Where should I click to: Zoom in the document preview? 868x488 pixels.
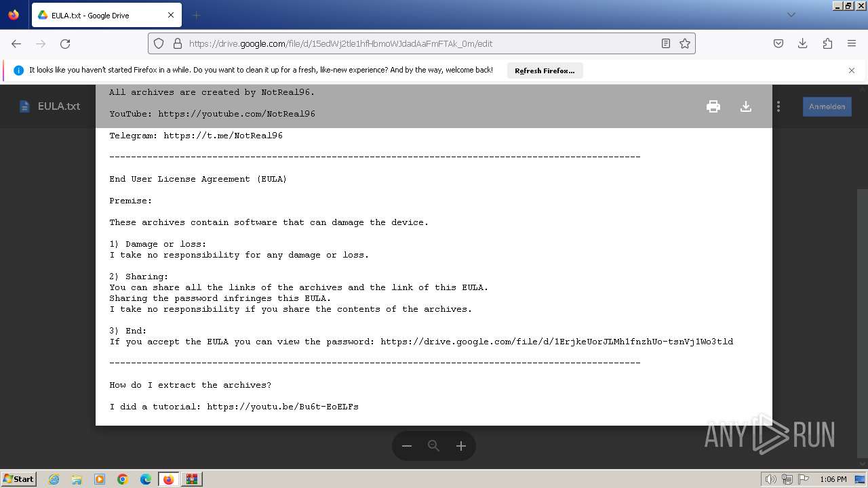click(x=461, y=446)
